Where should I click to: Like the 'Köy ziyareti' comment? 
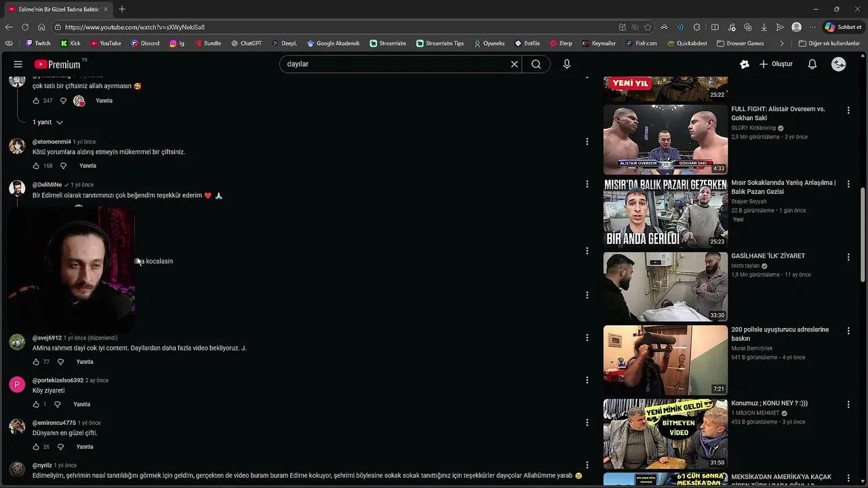pos(36,405)
